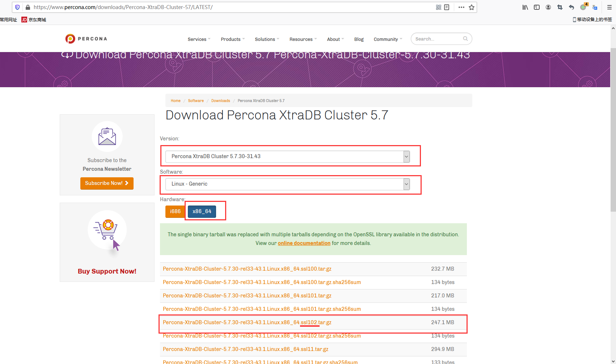The width and height of the screenshot is (616, 364).
Task: Click the Percona logo
Action: click(86, 39)
